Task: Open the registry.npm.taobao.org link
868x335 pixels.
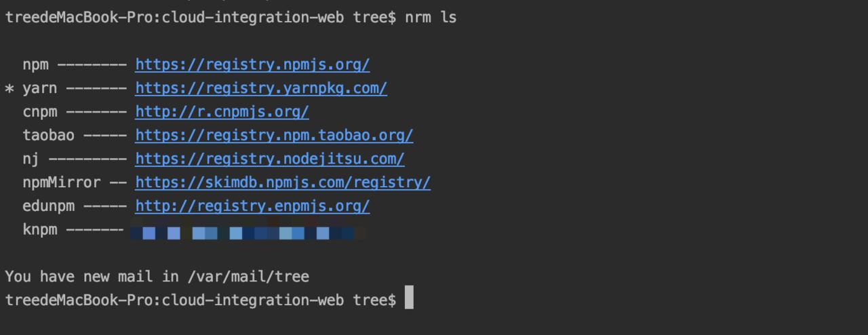Action: point(274,136)
